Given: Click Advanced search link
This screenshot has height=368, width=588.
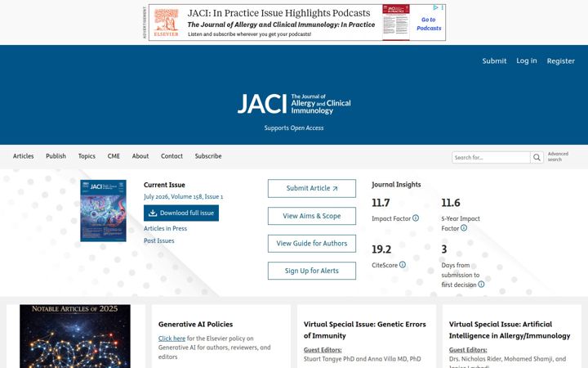Looking at the screenshot, I should click(x=558, y=156).
